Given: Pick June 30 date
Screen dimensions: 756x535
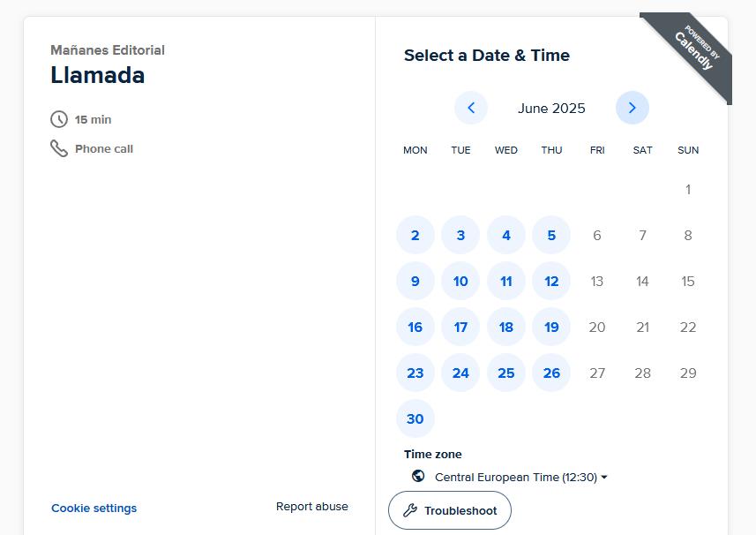Looking at the screenshot, I should click(415, 418).
